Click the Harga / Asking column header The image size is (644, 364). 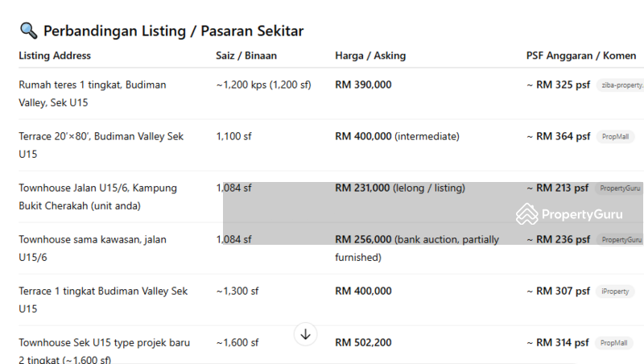[370, 56]
